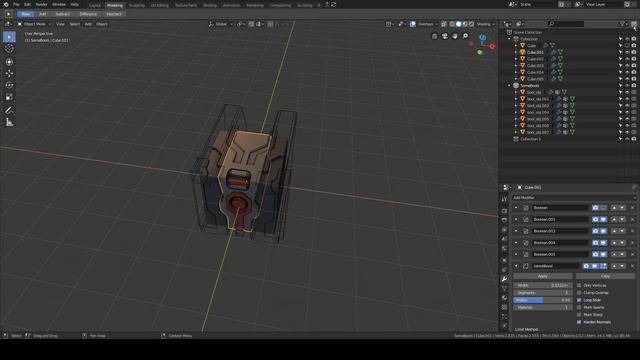Open the Global transform orientation dropdown
640x360 pixels.
[221, 24]
